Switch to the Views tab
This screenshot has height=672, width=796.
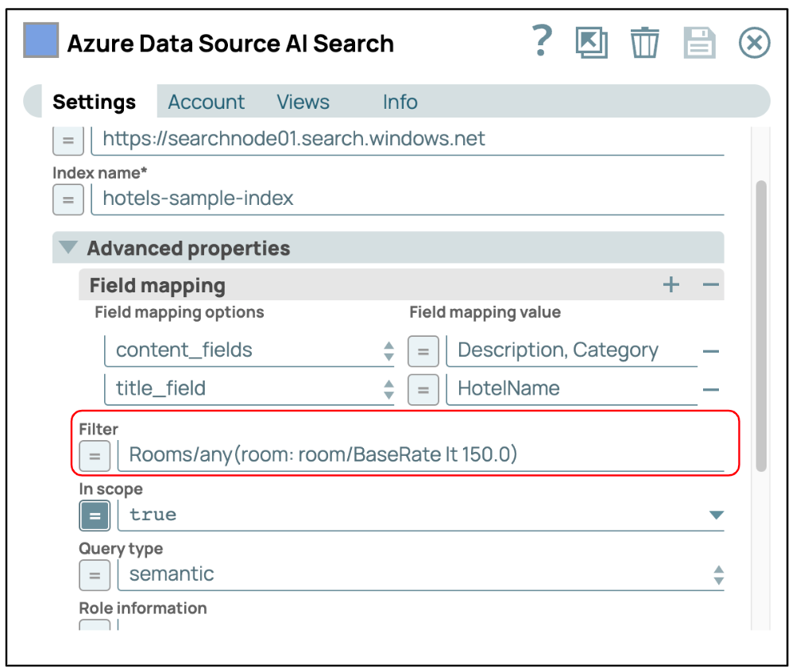[303, 102]
